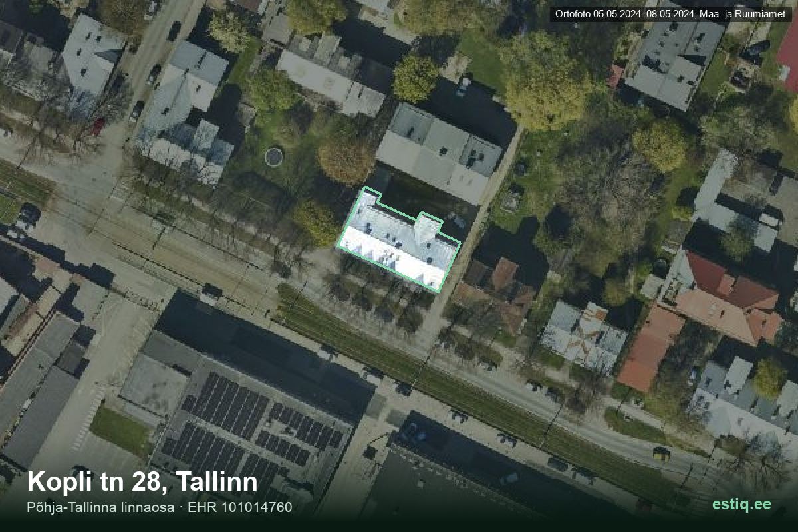Click the Ortofoto Maa- ja Ruumiamet attribution
Viewport: 798px width, 532px height.
pyautogui.click(x=670, y=14)
